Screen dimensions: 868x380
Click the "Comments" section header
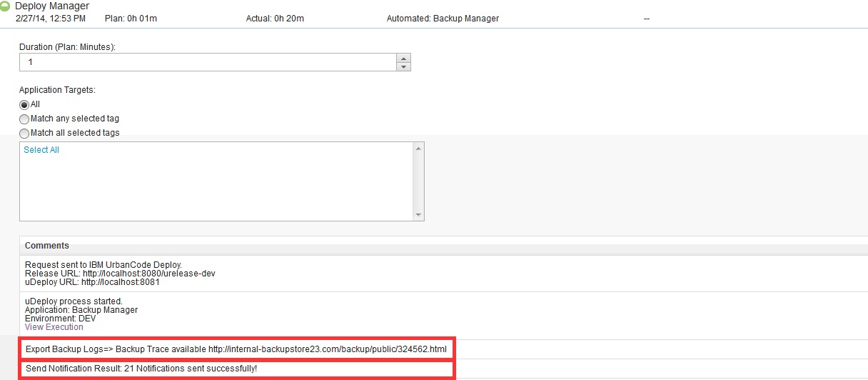coord(47,246)
